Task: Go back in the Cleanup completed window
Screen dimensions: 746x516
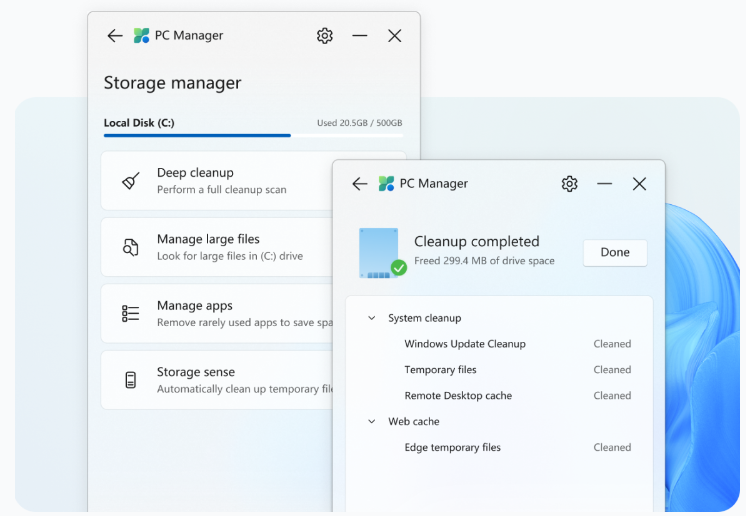Action: [x=360, y=184]
